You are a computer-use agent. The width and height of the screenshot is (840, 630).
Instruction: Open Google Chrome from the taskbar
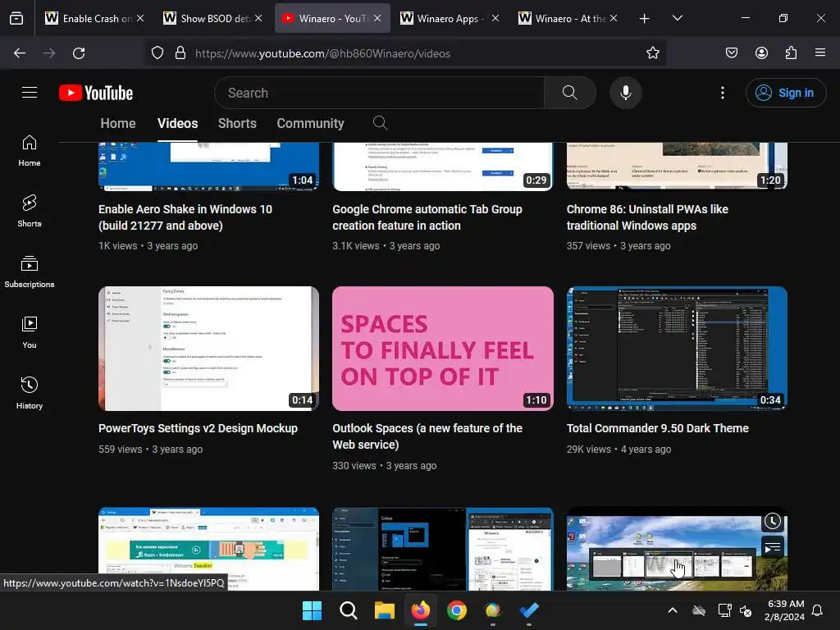456,610
